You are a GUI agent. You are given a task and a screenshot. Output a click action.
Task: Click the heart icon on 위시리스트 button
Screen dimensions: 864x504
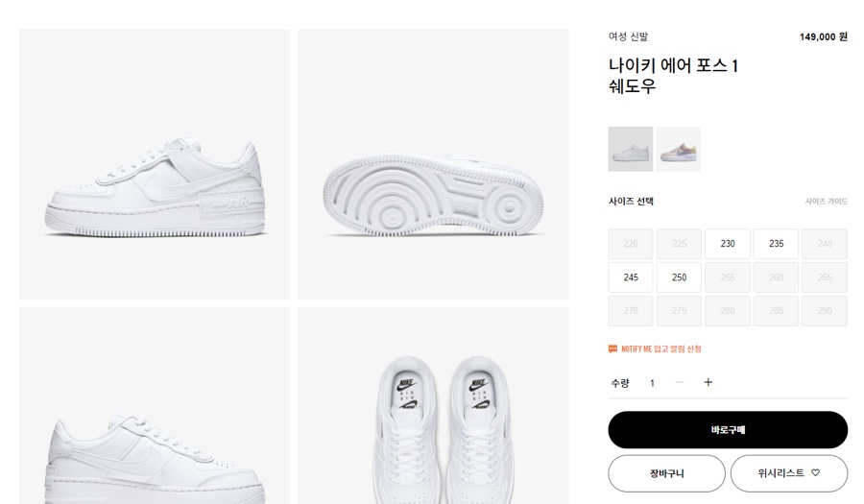815,472
